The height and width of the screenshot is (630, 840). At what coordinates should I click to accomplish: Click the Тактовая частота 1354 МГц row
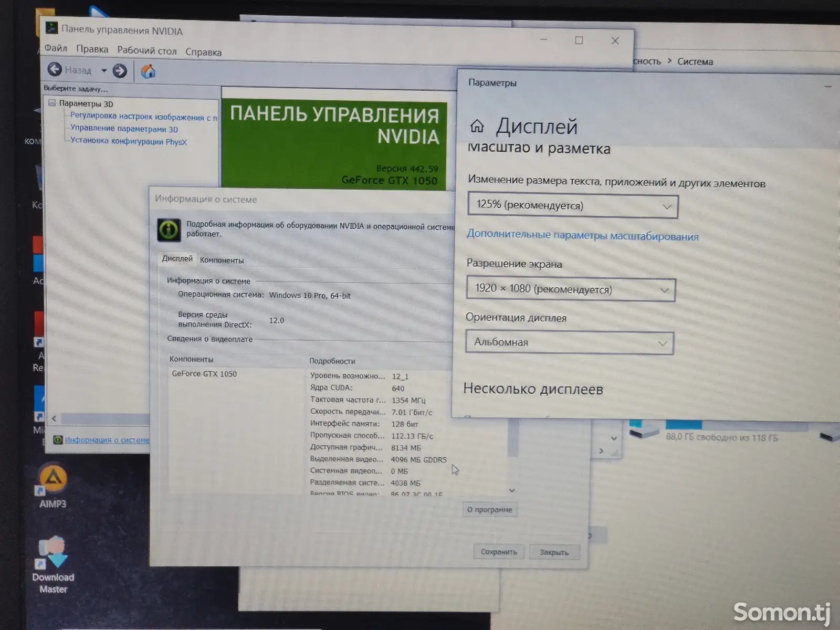pyautogui.click(x=367, y=400)
